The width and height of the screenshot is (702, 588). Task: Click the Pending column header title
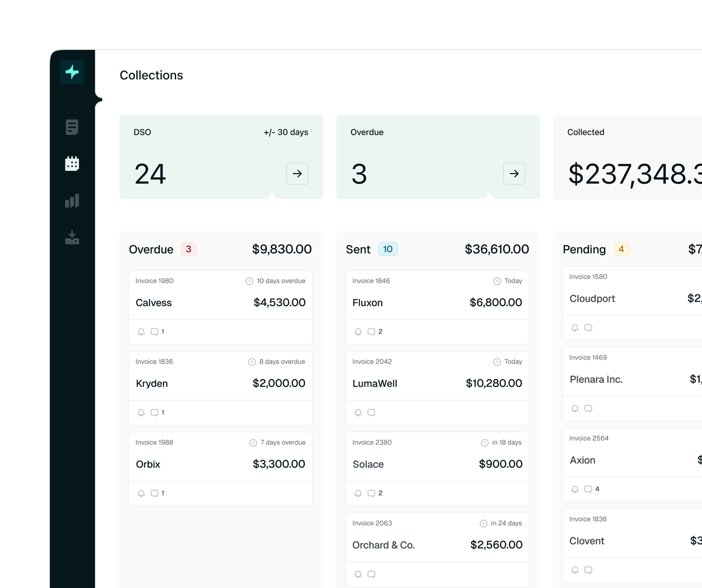pyautogui.click(x=584, y=249)
